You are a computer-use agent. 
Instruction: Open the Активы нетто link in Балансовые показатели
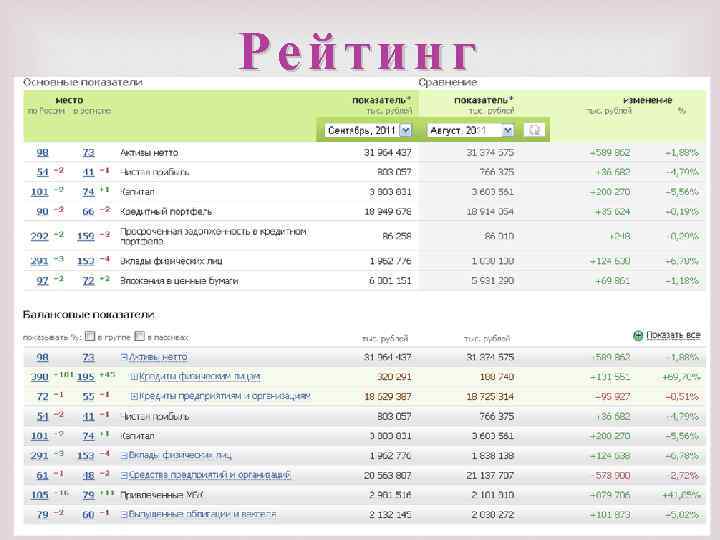click(x=158, y=357)
